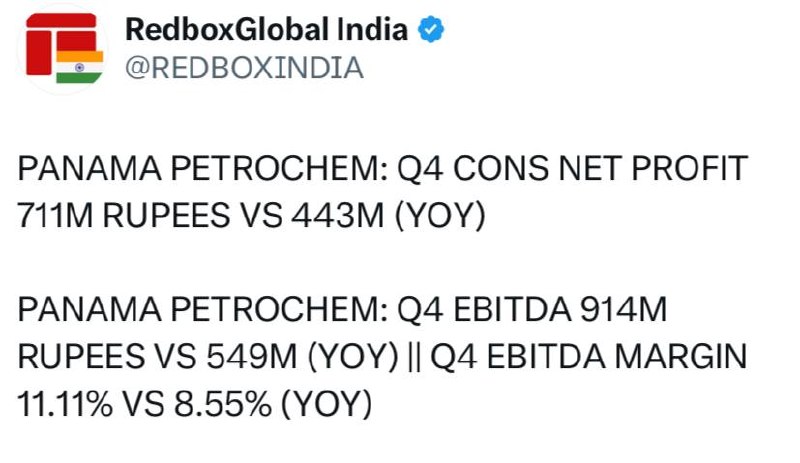Click PANAMA PETROCHEM in the second paragraph
800x463 pixels.
tap(203, 309)
